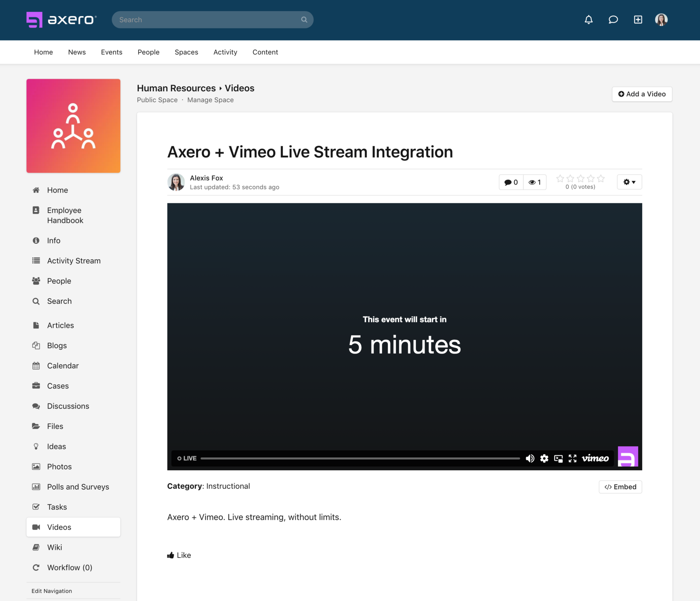Open the Activity navigation tab
This screenshot has width=700, height=601.
pos(225,52)
